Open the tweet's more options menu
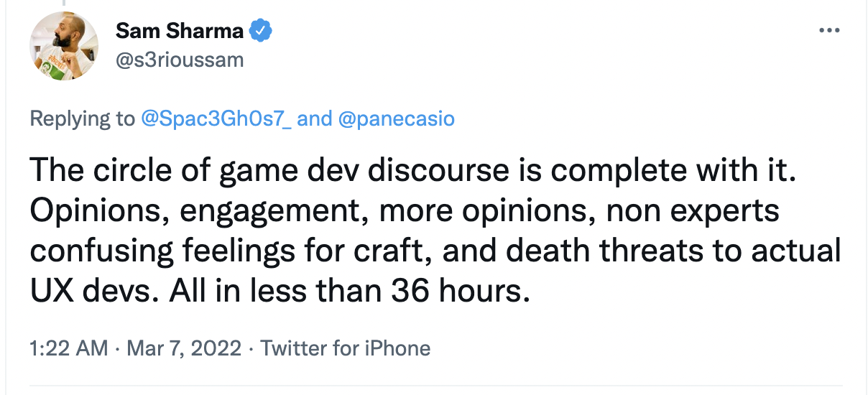This screenshot has width=868, height=395. 829,31
